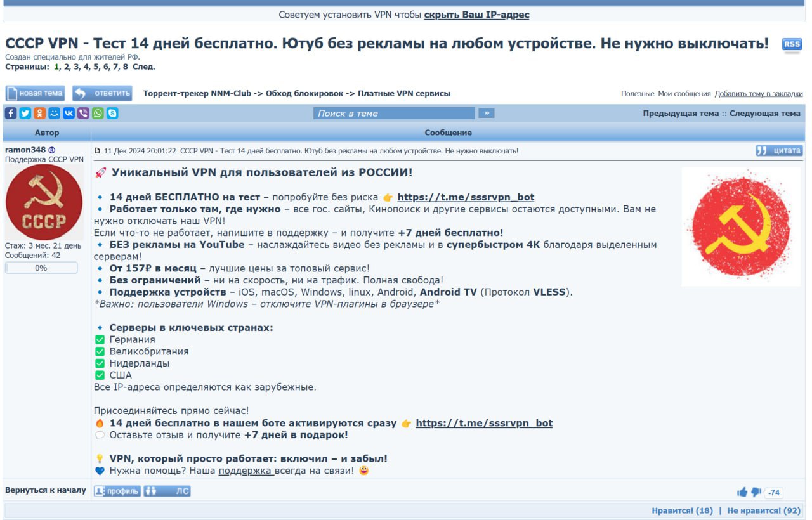Click 'Вернуться к началу'
The width and height of the screenshot is (812, 520).
(46, 490)
